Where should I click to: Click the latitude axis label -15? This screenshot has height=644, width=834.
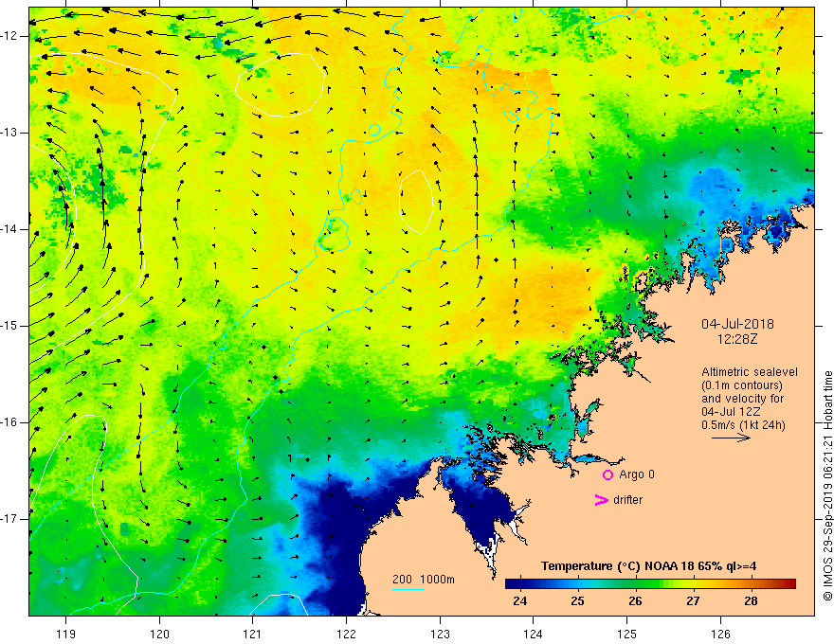9,326
